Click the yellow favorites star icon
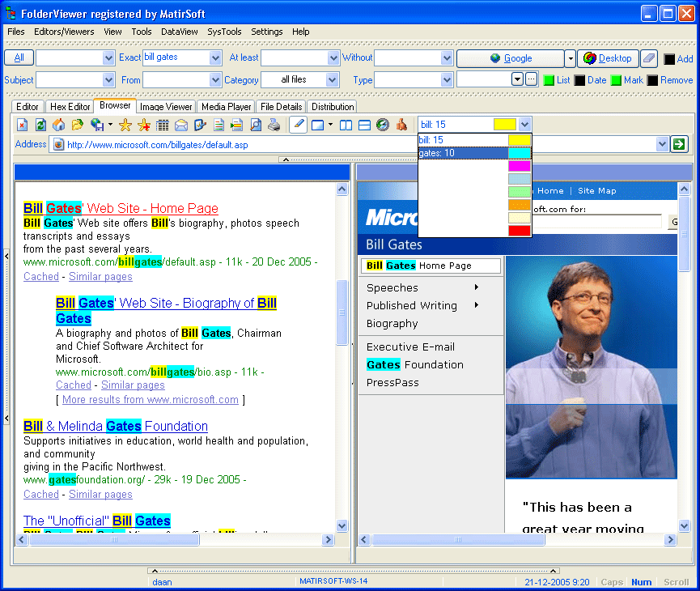The image size is (700, 591). pos(124,124)
